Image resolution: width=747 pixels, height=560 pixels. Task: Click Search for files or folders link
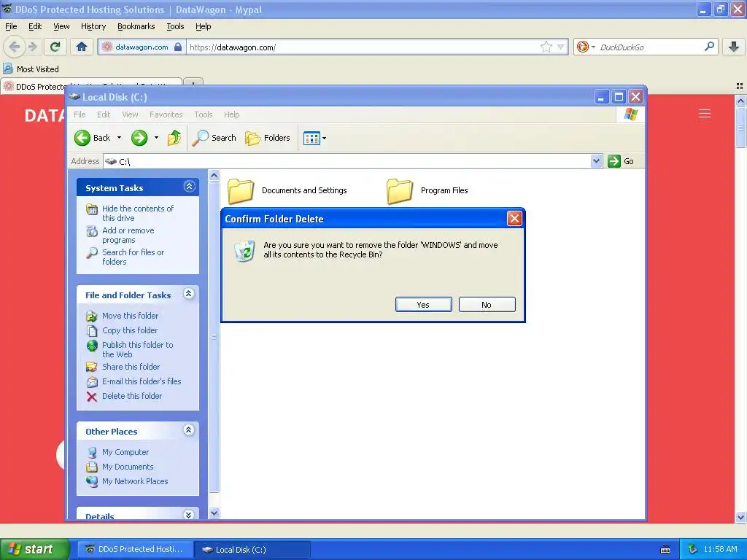coord(133,257)
